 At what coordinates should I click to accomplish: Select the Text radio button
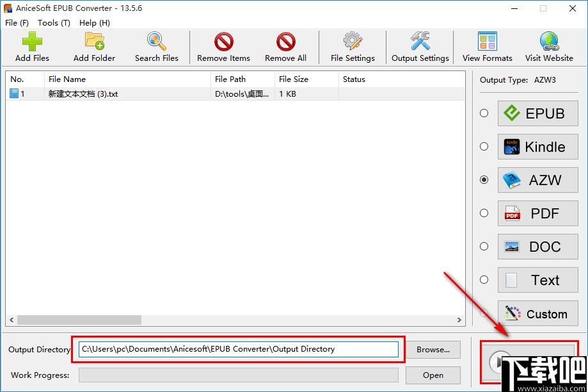tap(484, 280)
